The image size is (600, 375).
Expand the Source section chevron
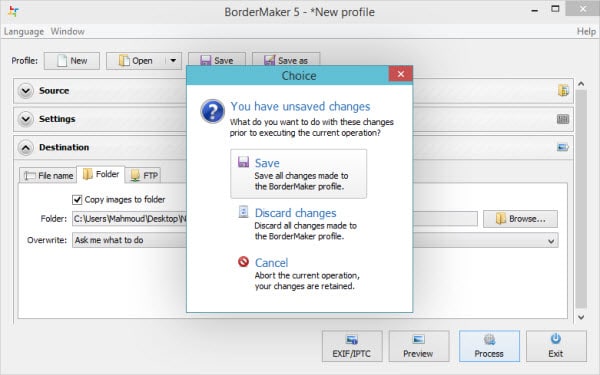click(26, 91)
